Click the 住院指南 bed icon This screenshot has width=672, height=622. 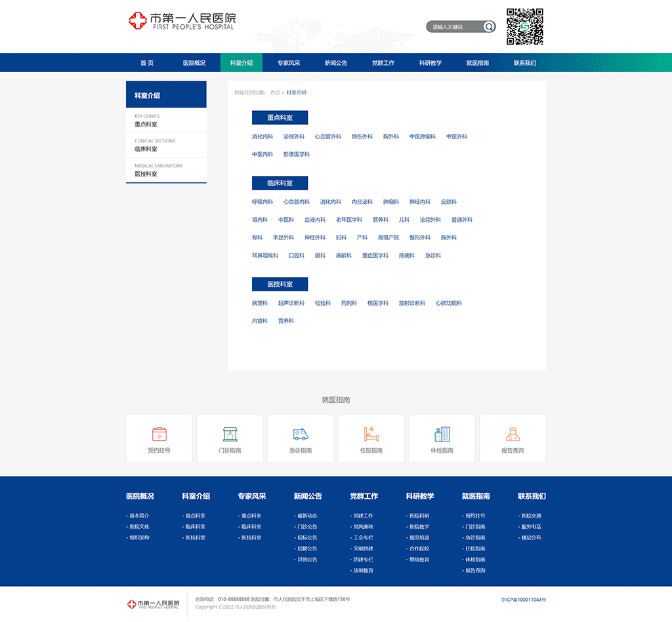tap(371, 434)
